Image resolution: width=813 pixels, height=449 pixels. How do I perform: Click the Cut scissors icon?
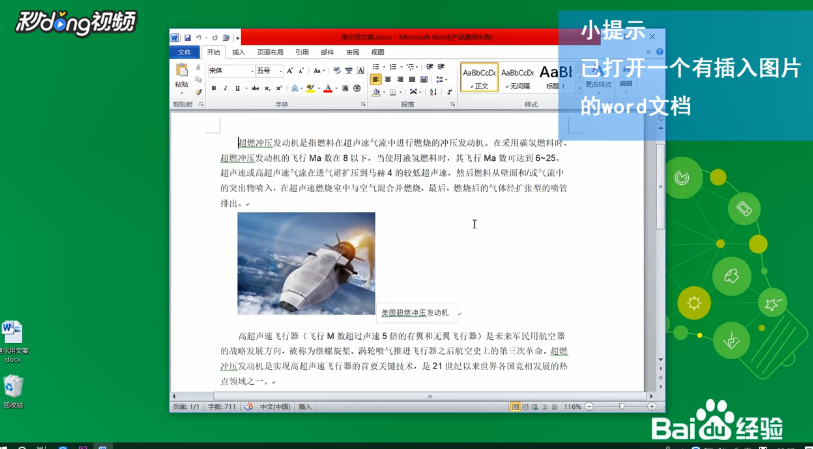198,67
